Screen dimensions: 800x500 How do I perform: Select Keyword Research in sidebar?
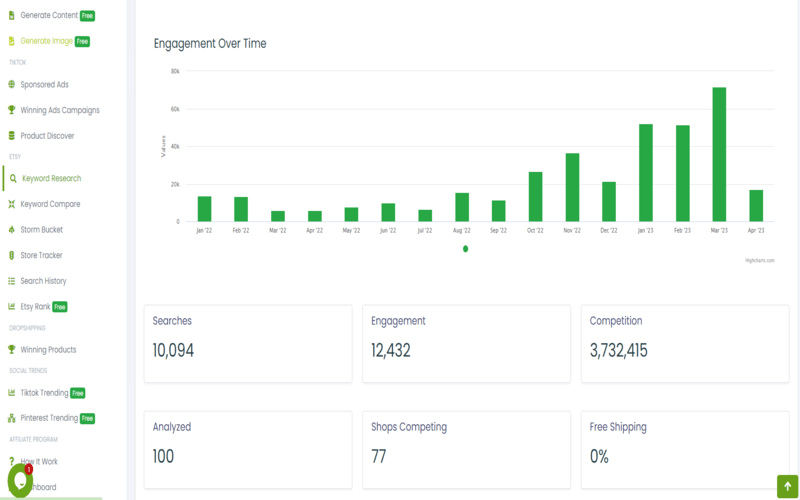pyautogui.click(x=52, y=179)
